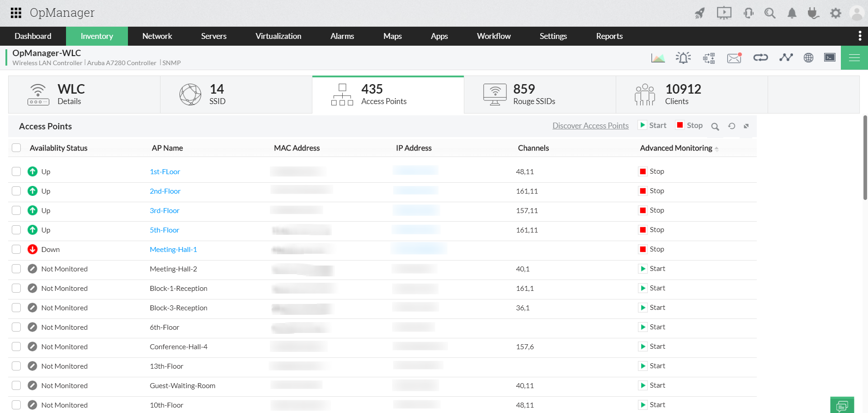Open the apps grid launcher icon
The image size is (868, 413).
[16, 13]
